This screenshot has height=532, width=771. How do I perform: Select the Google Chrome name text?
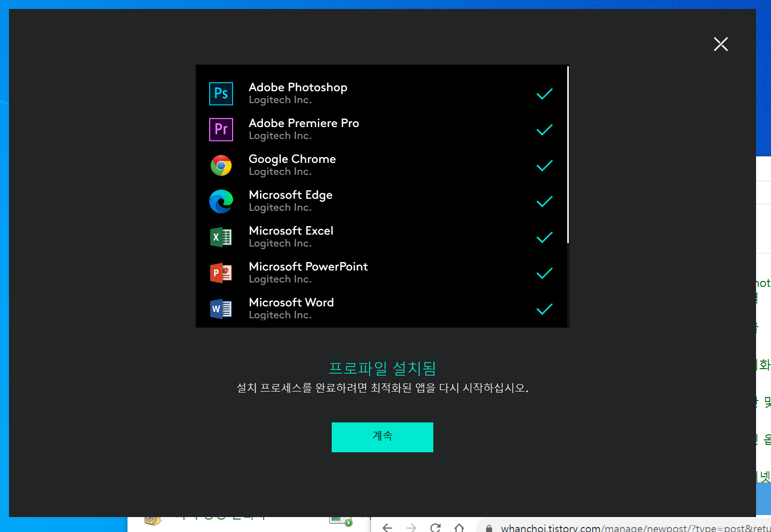[x=292, y=159]
